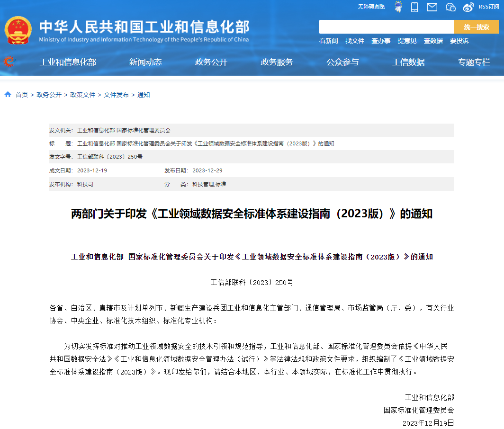Select 查办事 below the search box
504x429 pixels.
coord(381,41)
